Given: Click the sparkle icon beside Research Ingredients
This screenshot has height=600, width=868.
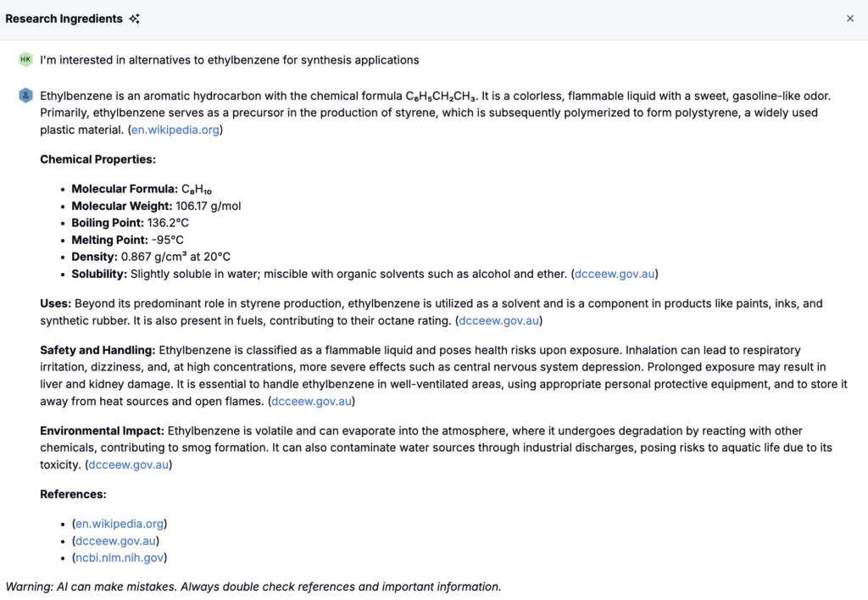Looking at the screenshot, I should (x=134, y=19).
